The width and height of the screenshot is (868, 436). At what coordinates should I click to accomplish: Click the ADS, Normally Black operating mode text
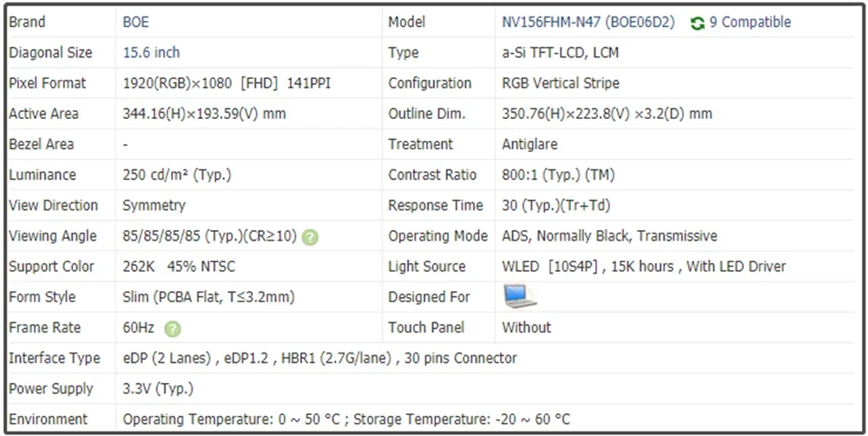(609, 236)
